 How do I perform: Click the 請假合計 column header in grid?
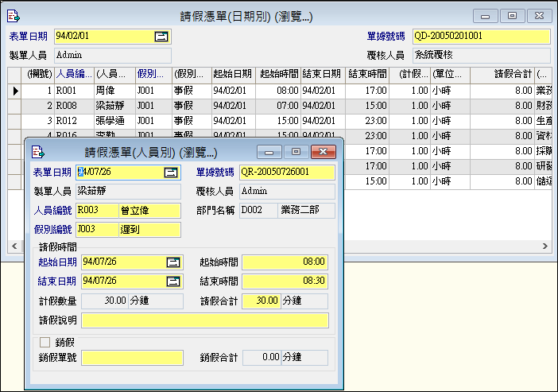pyautogui.click(x=513, y=74)
